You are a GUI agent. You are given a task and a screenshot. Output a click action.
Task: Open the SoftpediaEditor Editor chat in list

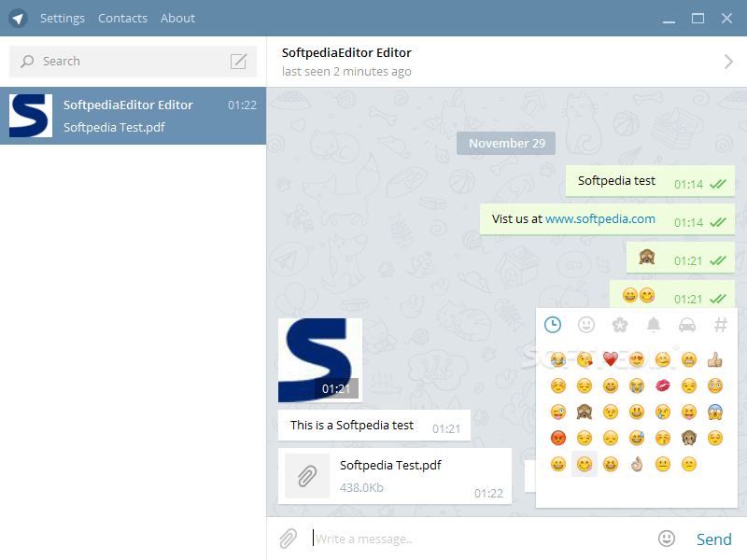133,116
